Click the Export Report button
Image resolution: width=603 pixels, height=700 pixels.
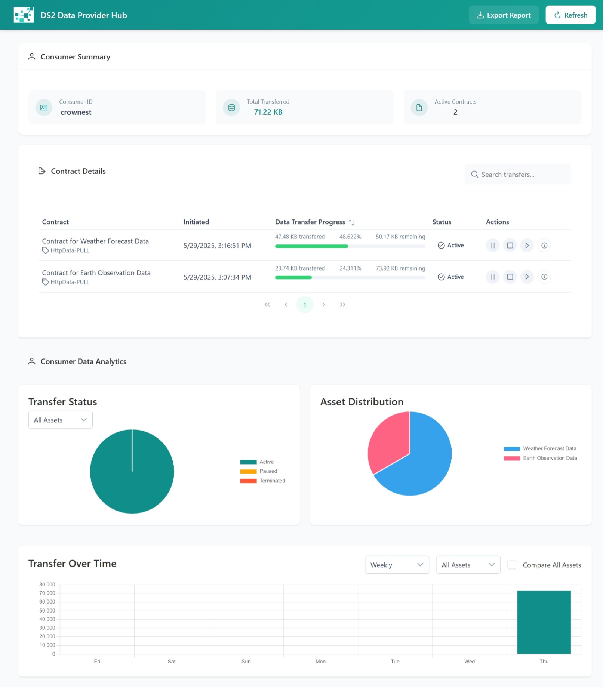[503, 15]
